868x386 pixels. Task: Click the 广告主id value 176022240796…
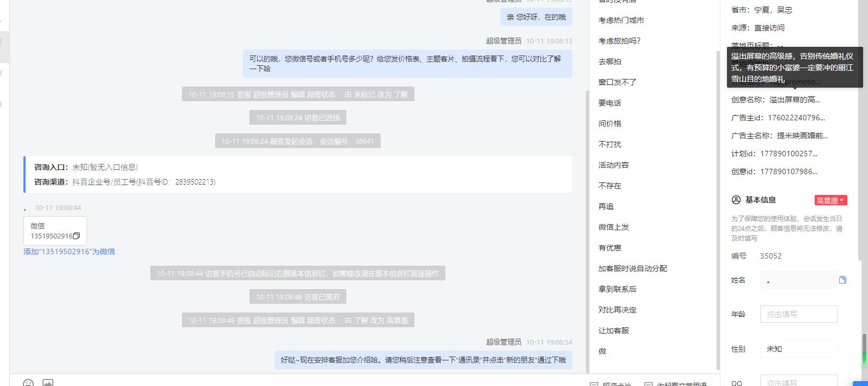pyautogui.click(x=796, y=118)
